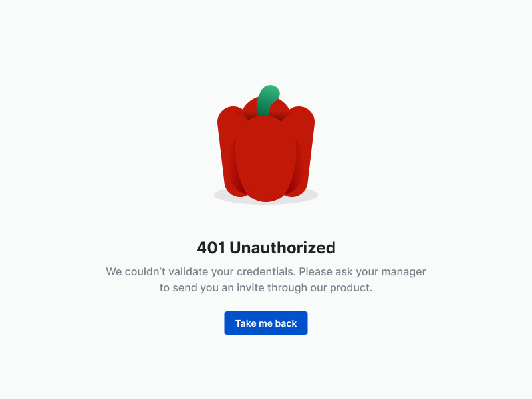Click the "401" number in the heading
This screenshot has width=532, height=399.
pyautogui.click(x=211, y=247)
